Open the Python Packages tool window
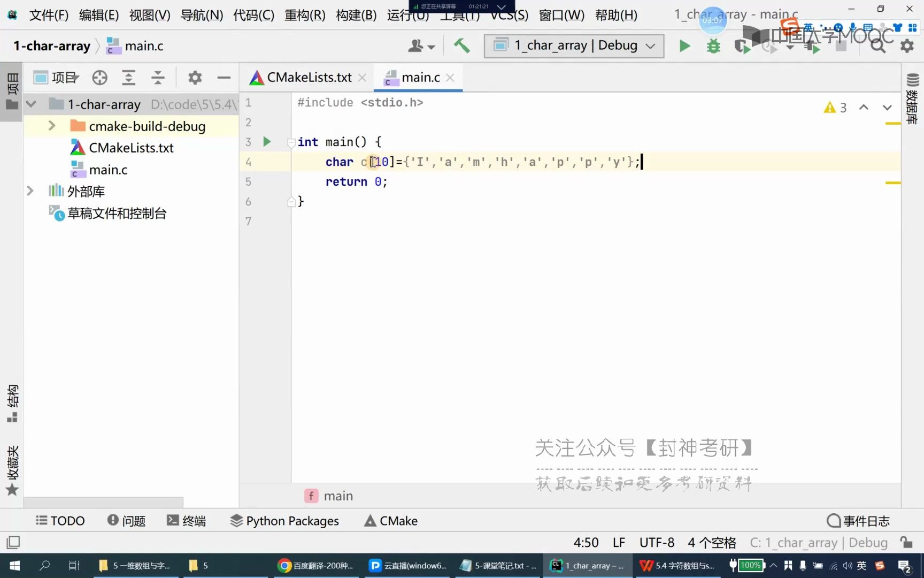Viewport: 924px width, 578px height. (x=284, y=521)
